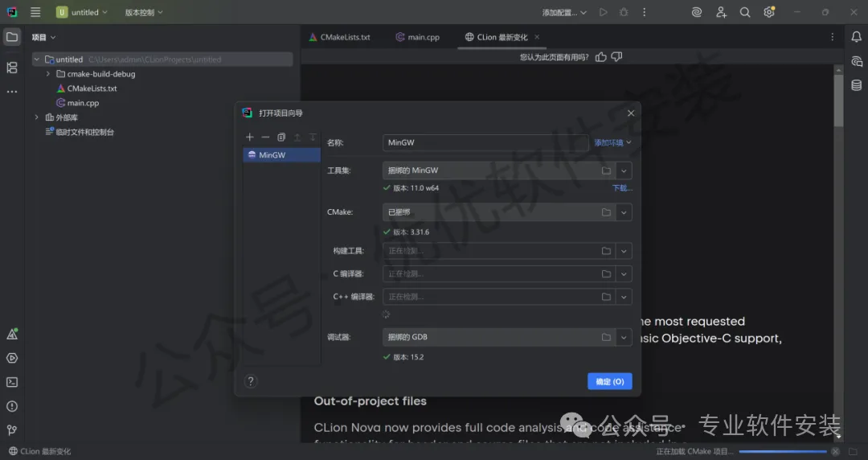Switch to the CMakeLists.txt tab
Image resolution: width=868 pixels, height=460 pixels.
tap(339, 37)
